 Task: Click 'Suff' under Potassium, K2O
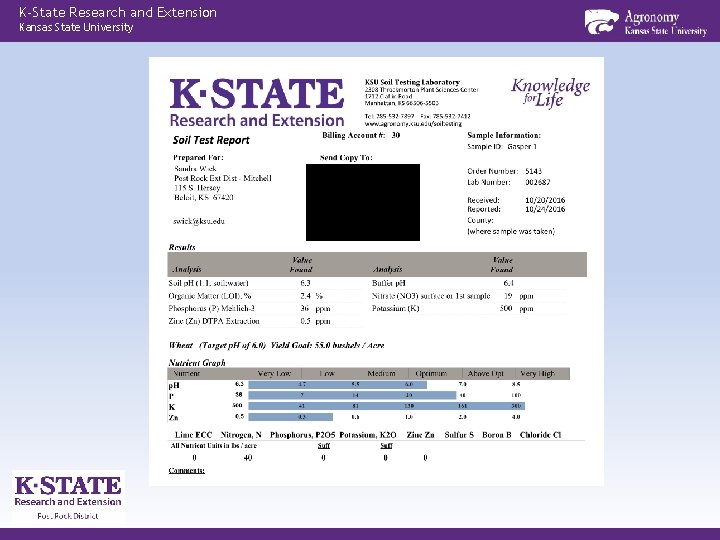(386, 445)
